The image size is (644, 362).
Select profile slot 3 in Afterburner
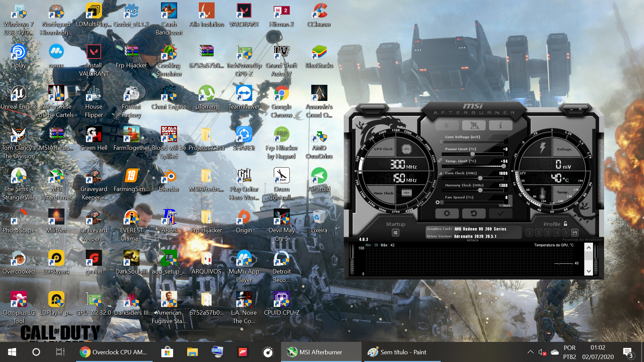pos(547,233)
